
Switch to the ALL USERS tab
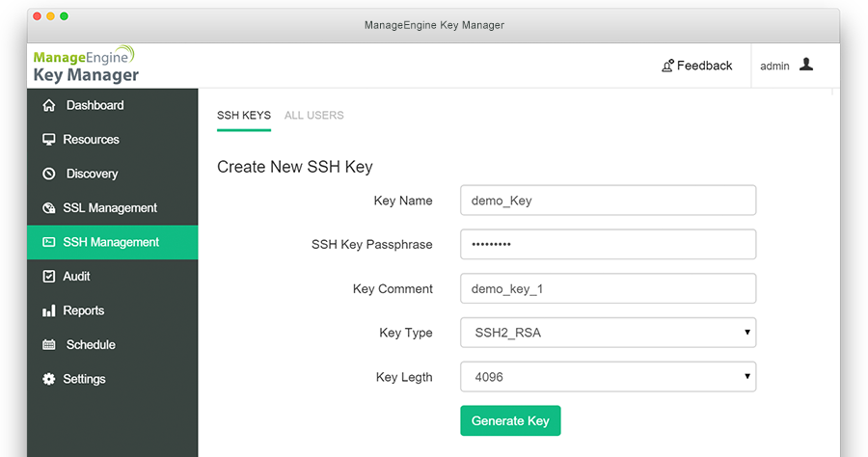pos(313,116)
